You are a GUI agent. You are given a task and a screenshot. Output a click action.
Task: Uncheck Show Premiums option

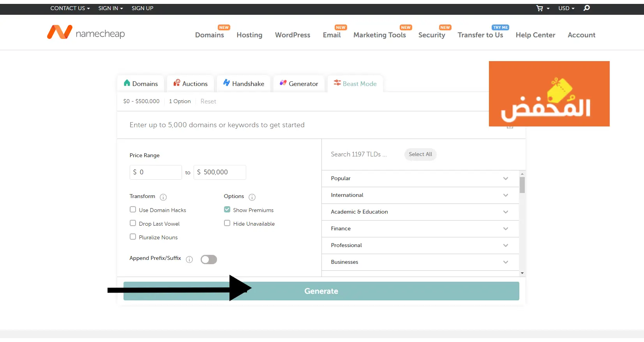[x=227, y=210]
